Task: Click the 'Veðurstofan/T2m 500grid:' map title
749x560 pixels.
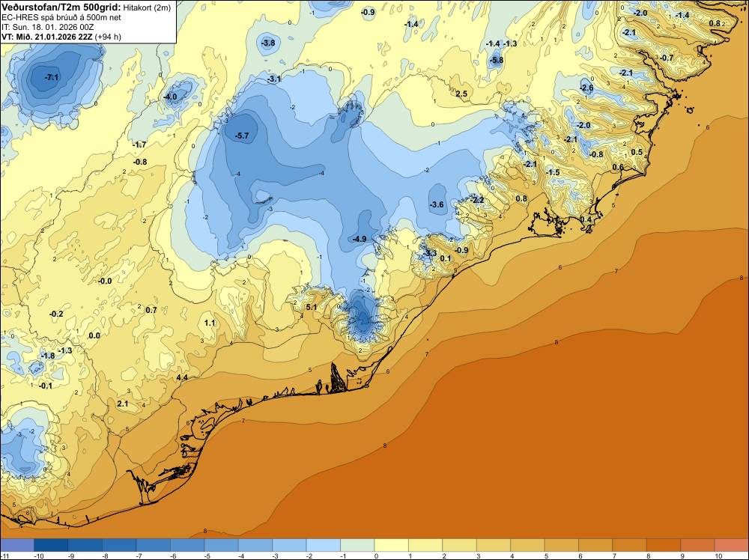Action: 61,7
